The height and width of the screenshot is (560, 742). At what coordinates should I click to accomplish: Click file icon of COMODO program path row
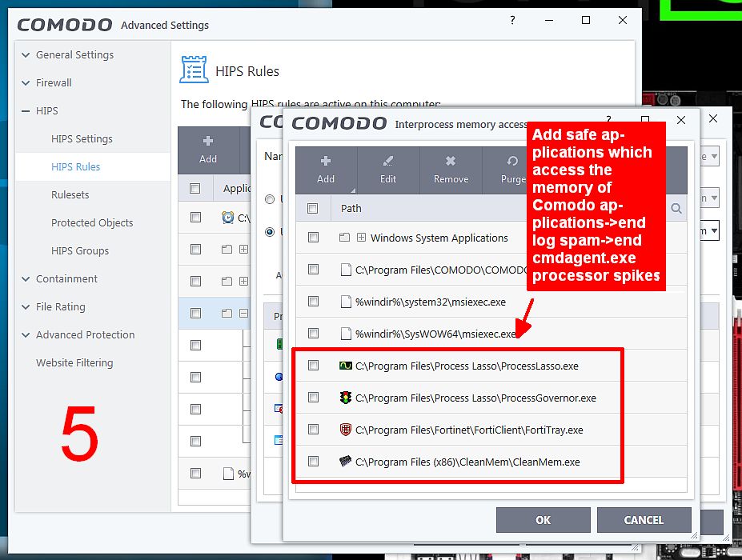(346, 270)
